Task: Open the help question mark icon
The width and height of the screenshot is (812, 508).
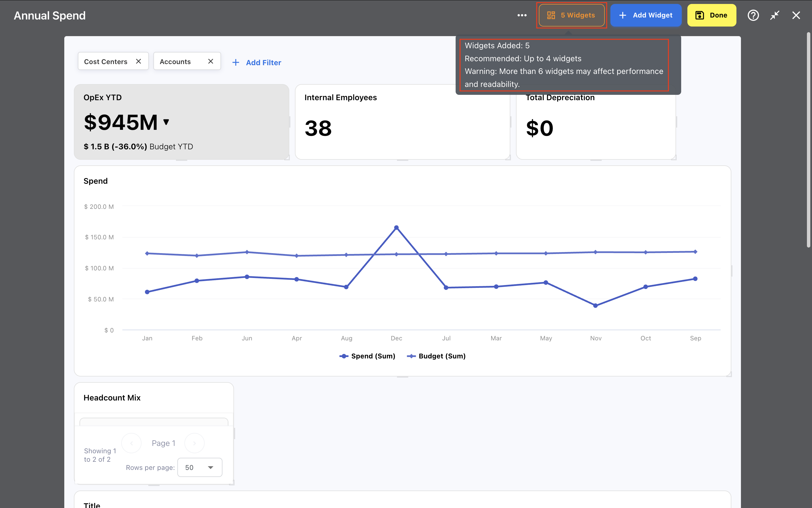Action: click(753, 15)
